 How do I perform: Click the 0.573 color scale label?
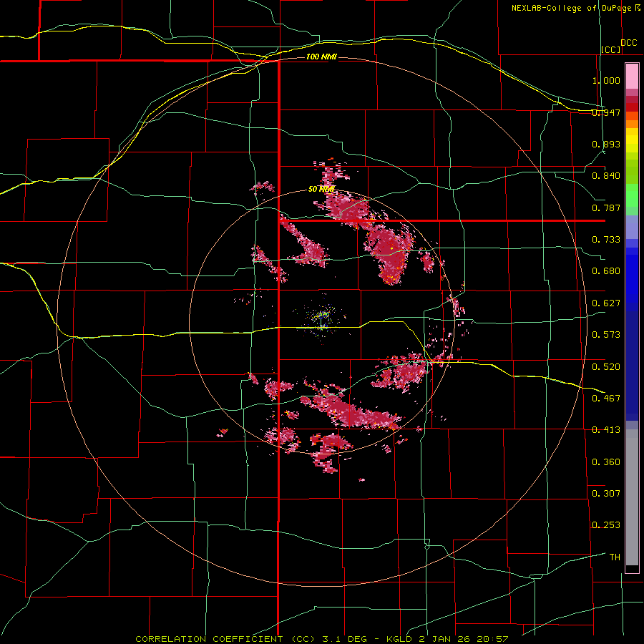606,335
